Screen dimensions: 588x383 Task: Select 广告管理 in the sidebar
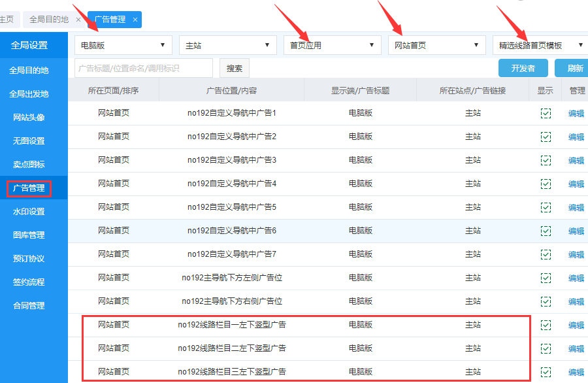point(29,188)
